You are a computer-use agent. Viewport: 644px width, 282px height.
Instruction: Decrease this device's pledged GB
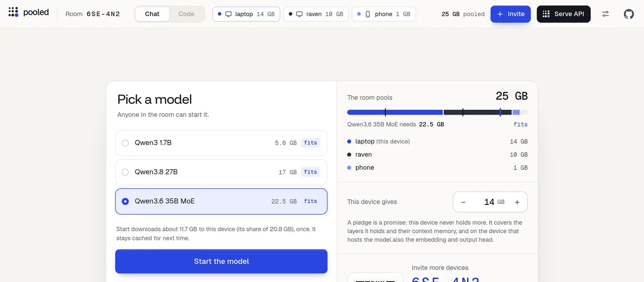[463, 202]
